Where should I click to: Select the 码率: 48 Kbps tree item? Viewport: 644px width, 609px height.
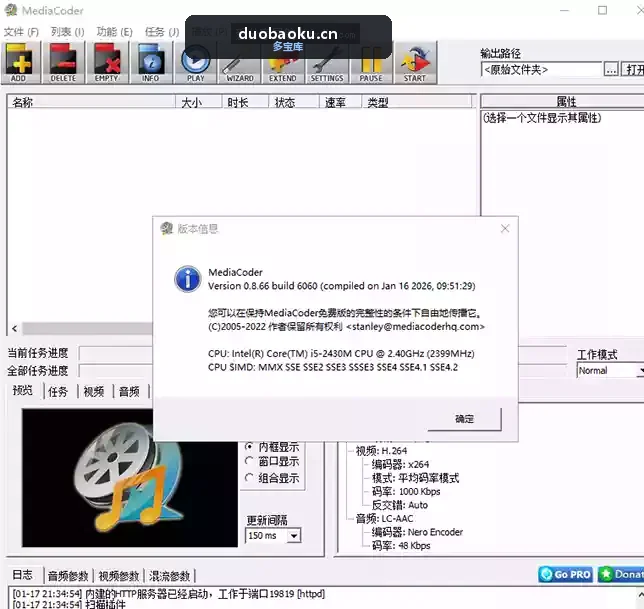[x=401, y=546]
